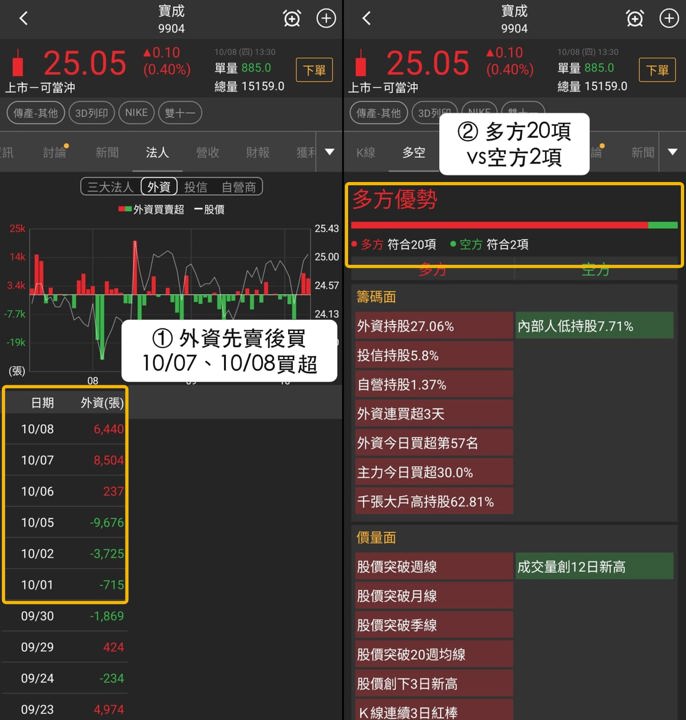Go back using right panel back arrow
This screenshot has width=686, height=720.
coord(366,18)
